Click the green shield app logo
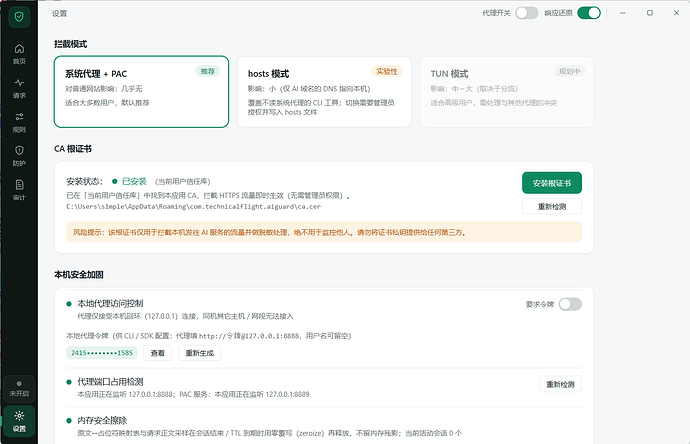 [x=19, y=17]
